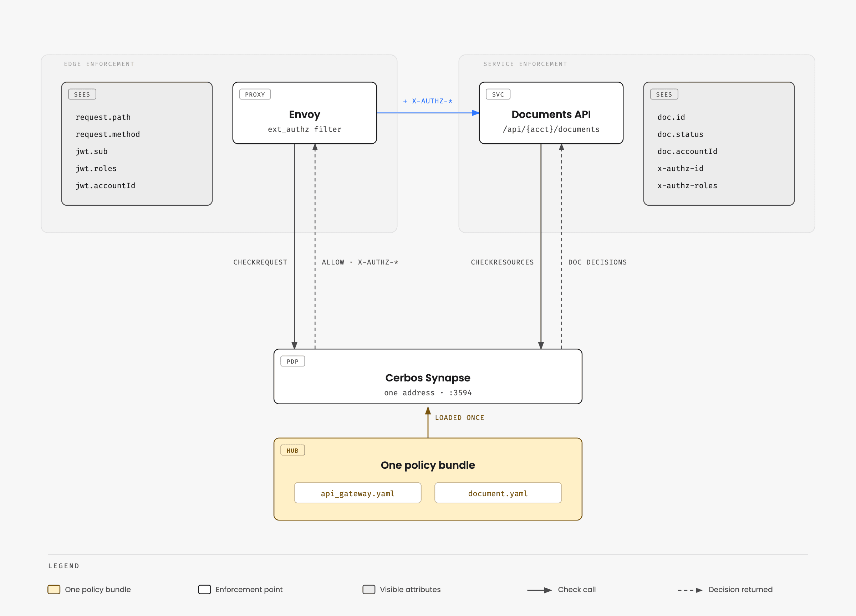This screenshot has width=856, height=616.
Task: Click the "doc.id" attribute
Action: [671, 117]
